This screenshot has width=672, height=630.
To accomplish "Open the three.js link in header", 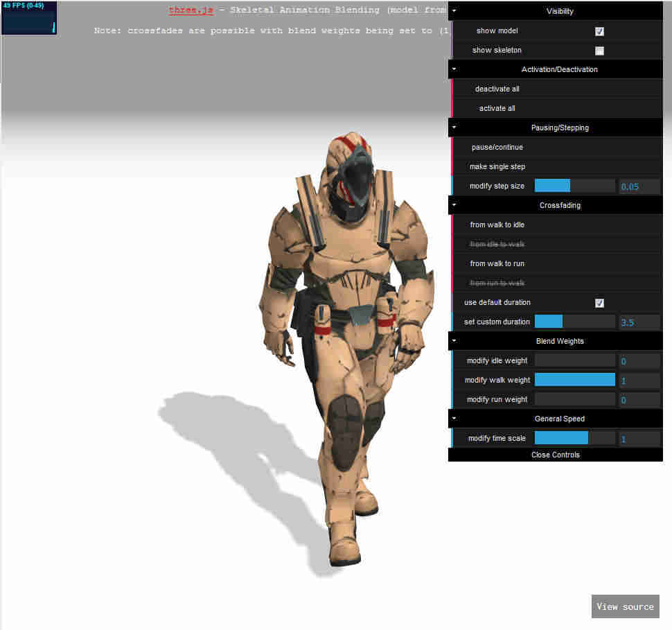I will (x=191, y=10).
